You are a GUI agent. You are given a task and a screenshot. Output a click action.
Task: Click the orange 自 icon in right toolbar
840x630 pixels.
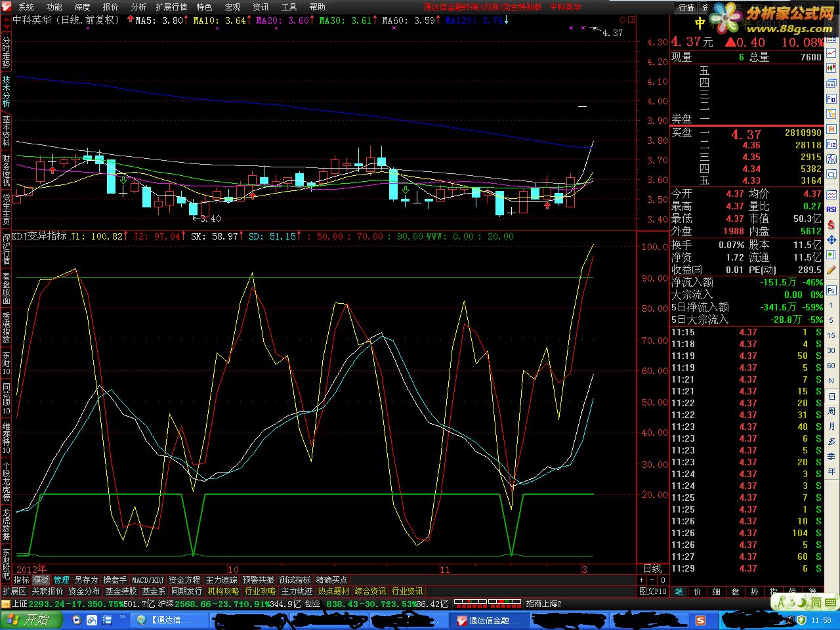pyautogui.click(x=831, y=129)
